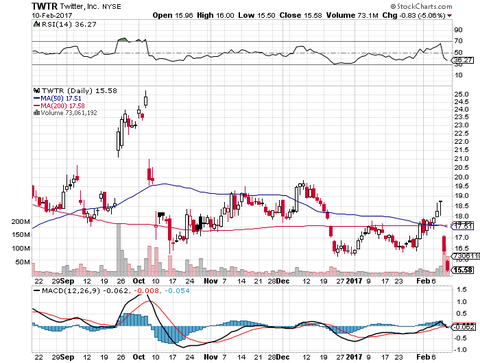This screenshot has height=363, width=480.
Task: Click the small icon before RSI(14)
Action: coord(36,24)
